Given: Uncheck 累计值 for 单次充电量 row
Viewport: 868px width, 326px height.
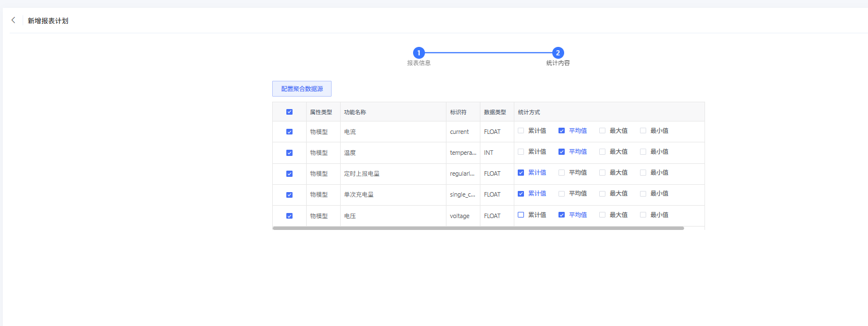Looking at the screenshot, I should coord(521,193).
